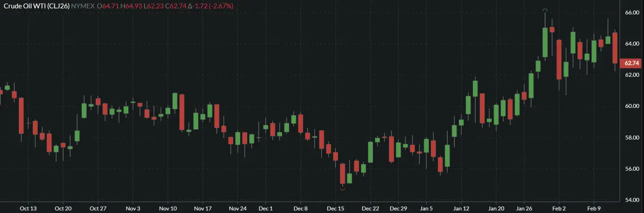Image resolution: width=644 pixels, height=213 pixels.
Task: Click the red low marker arc under the mid-December candle
Action: (x=342, y=189)
